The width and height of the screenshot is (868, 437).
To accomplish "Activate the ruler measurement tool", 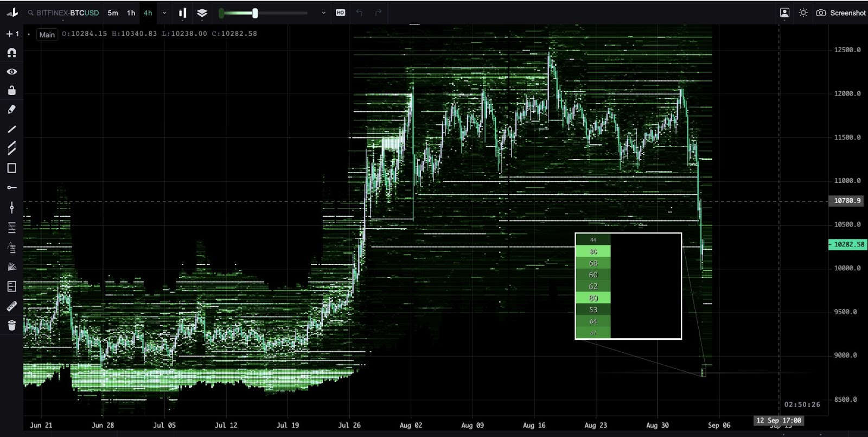I will click(11, 306).
